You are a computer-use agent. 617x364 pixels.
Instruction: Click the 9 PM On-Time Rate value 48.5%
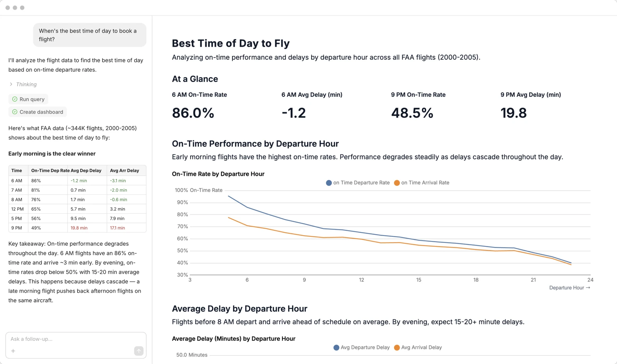412,113
